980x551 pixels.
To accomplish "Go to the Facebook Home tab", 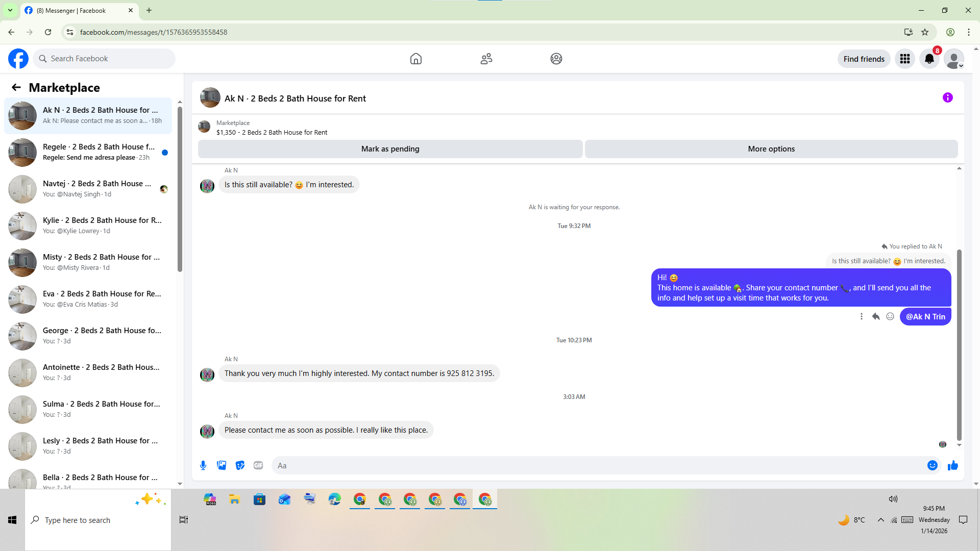I will 416,59.
